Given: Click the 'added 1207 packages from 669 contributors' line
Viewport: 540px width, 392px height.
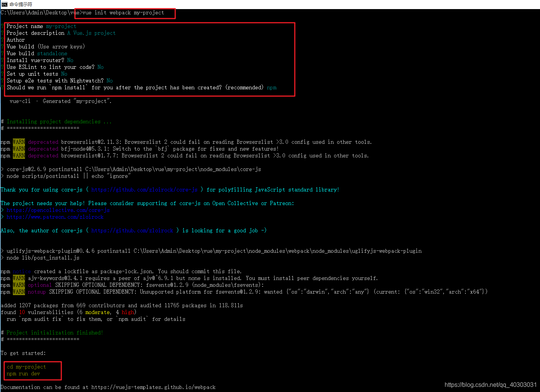Looking at the screenshot, I should point(122,305).
